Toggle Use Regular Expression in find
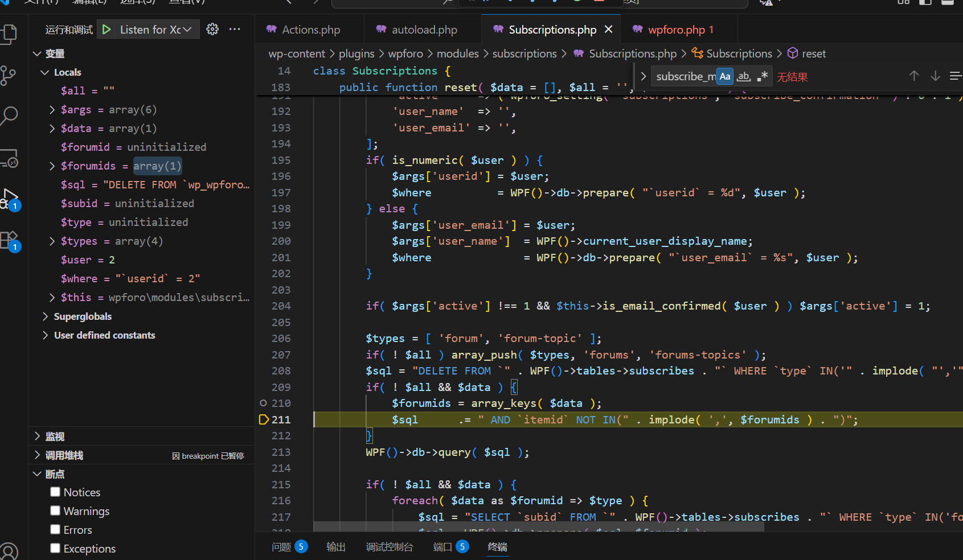The height and width of the screenshot is (560, 963). click(x=763, y=76)
